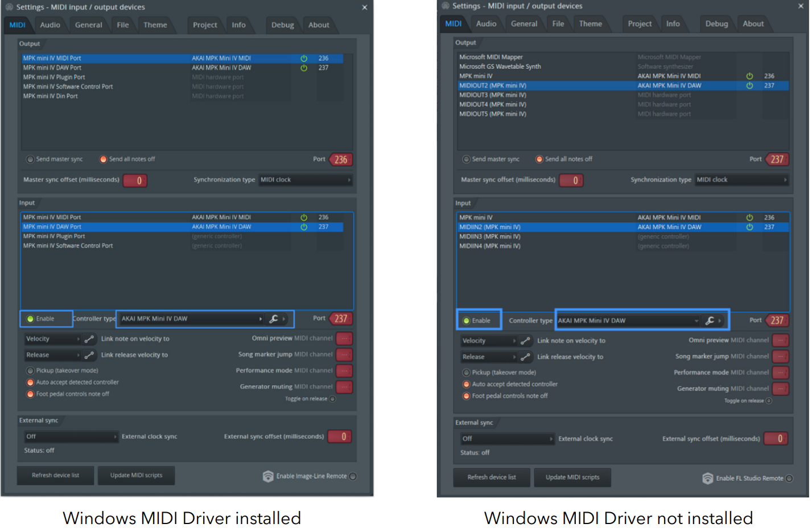Toggle Foot pedal controls note off, left window
This screenshot has height=532, width=812.
(x=30, y=394)
